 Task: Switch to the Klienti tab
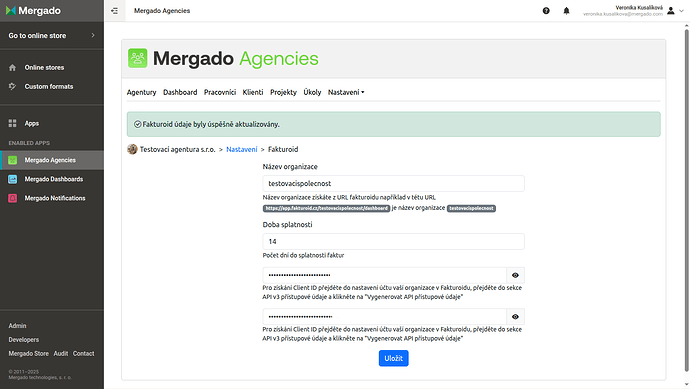point(253,92)
